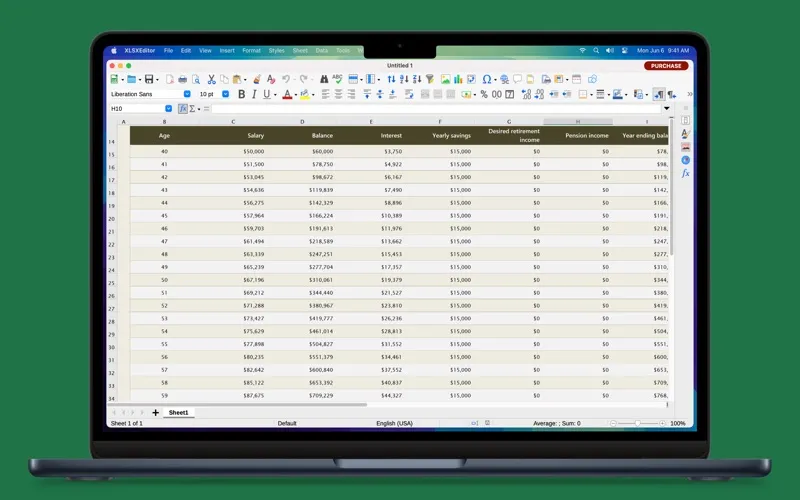Click the Print icon in toolbar

click(x=183, y=79)
